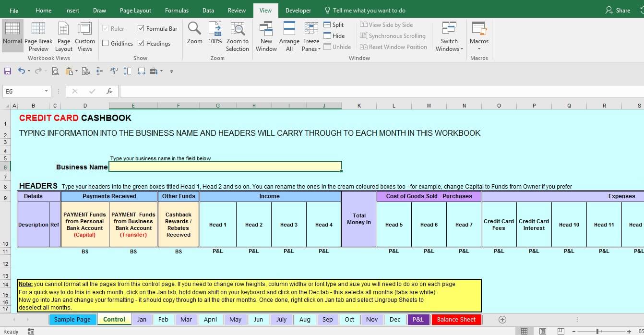
Task: Open the Dec sheet tab
Action: coord(395,319)
